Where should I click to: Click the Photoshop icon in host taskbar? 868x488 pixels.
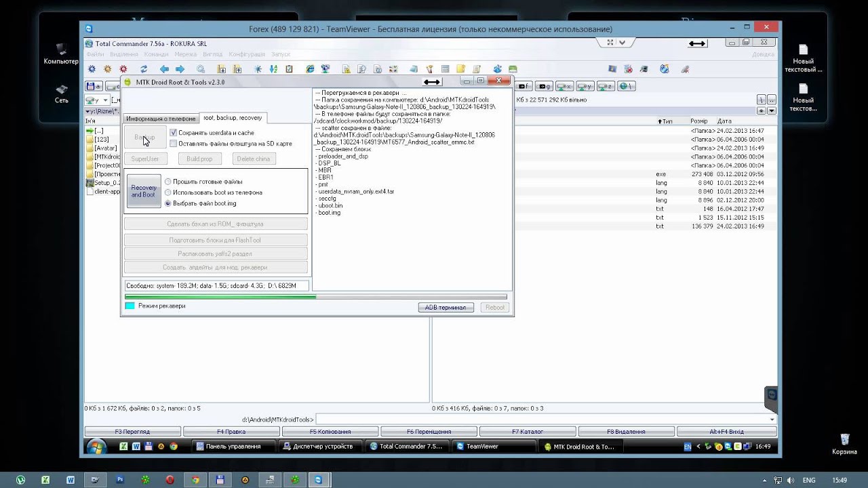121,480
